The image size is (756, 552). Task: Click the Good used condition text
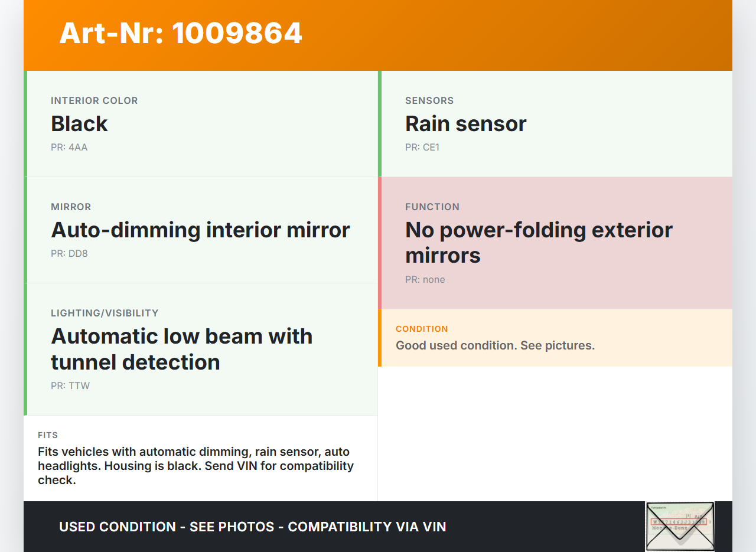(495, 345)
